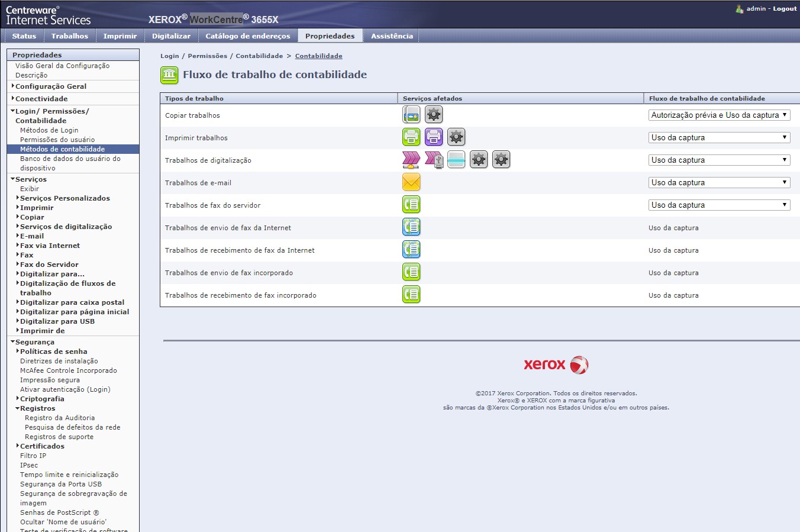Click the gear icon in Copiar trabalhos row
800x532 pixels.
(x=434, y=115)
